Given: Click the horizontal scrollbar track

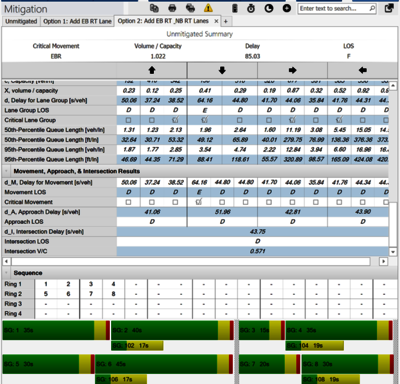Looking at the screenshot, I should pos(191,261).
